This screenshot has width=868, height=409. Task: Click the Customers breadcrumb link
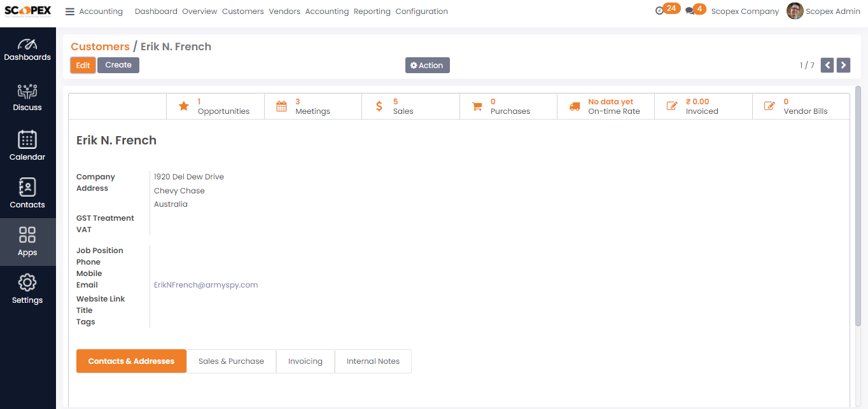coord(100,46)
